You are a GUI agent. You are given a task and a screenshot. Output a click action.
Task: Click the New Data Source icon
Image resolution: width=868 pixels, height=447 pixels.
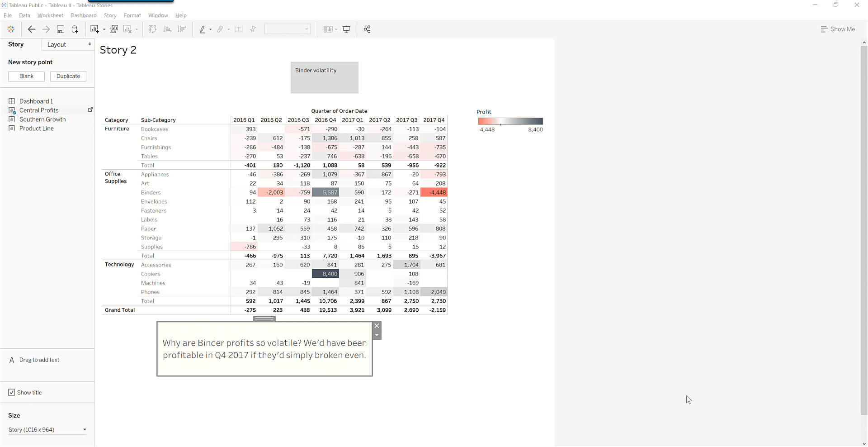click(x=75, y=29)
